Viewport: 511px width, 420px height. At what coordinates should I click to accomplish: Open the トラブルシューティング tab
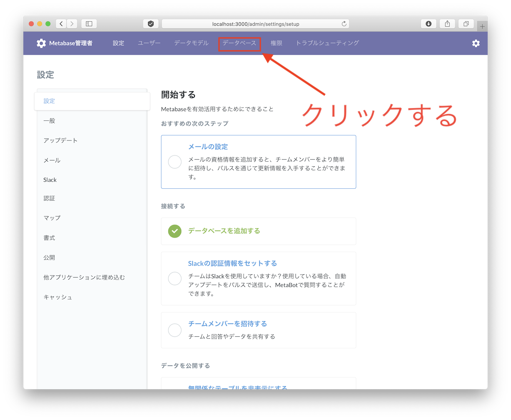[327, 43]
